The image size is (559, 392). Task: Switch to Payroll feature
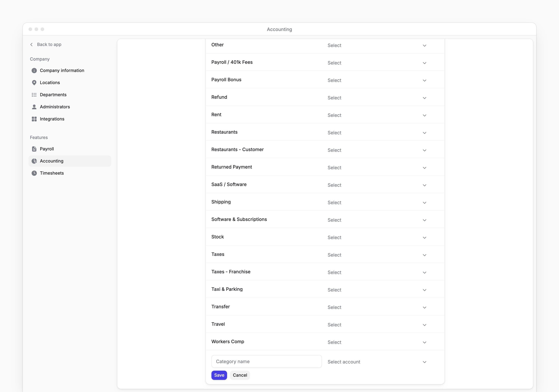click(x=70, y=149)
